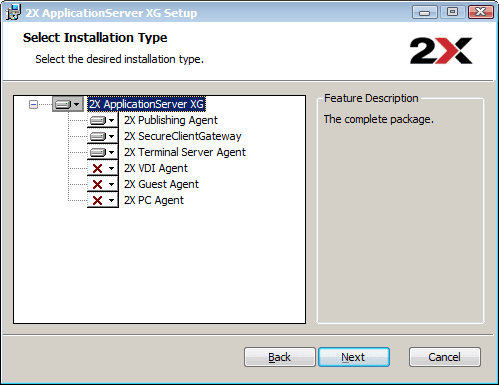499x385 pixels.
Task: Open red X dropdown for 2X VDI Agent
Action: [103, 168]
